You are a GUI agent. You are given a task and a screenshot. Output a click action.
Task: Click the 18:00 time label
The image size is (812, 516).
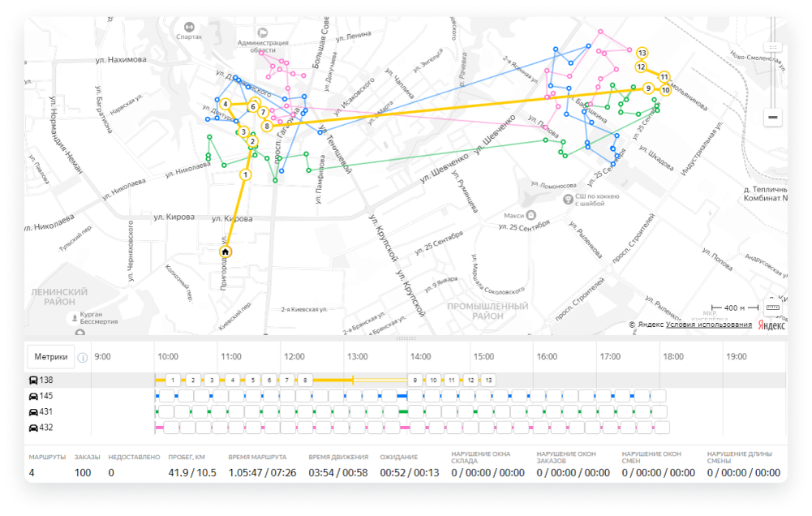673,357
